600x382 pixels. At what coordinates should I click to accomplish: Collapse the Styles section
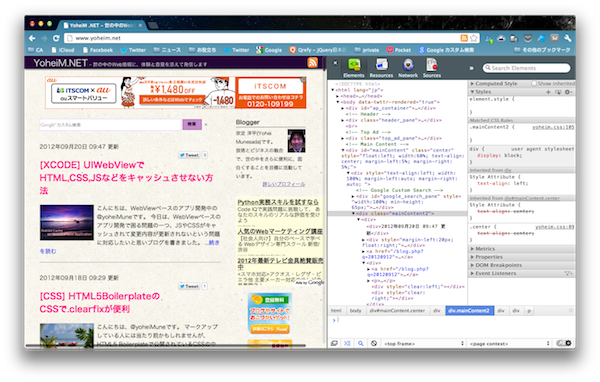click(x=481, y=92)
